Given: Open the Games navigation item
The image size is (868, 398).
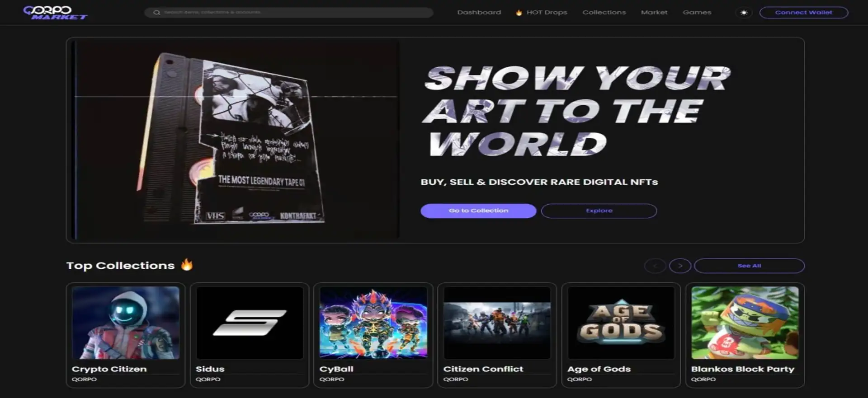Looking at the screenshot, I should point(697,13).
